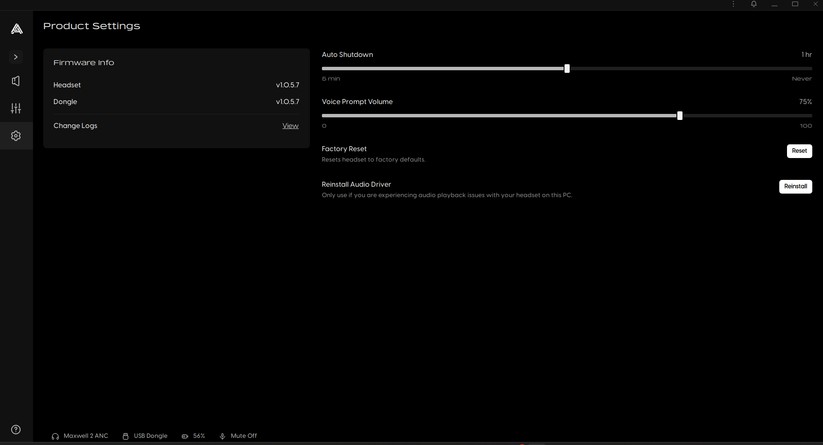Click the Headset firmware version v1.0.5.7
823x445 pixels.
click(x=288, y=85)
